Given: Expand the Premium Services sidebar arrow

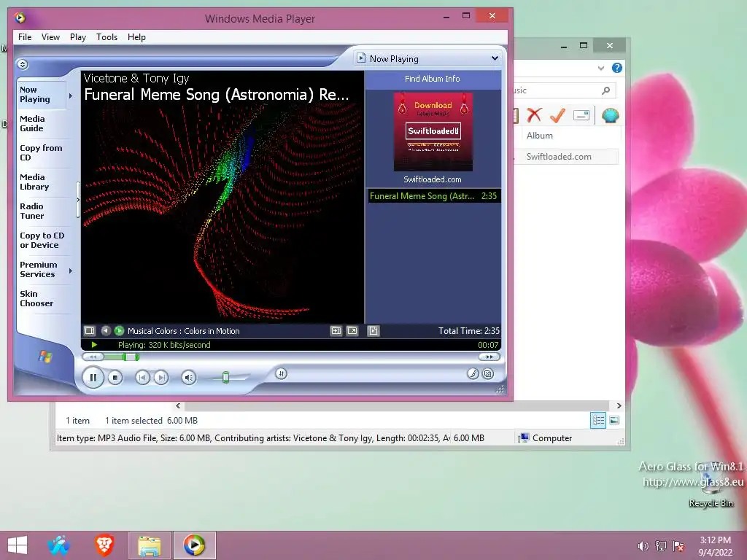Looking at the screenshot, I should coord(71,271).
